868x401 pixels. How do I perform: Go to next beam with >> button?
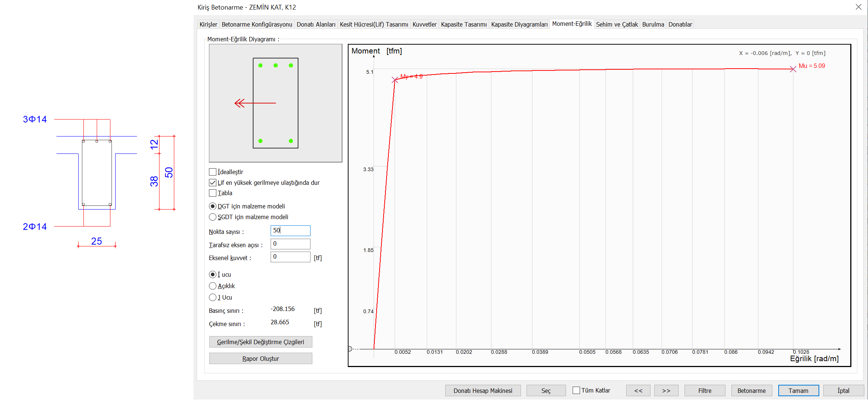(x=666, y=390)
